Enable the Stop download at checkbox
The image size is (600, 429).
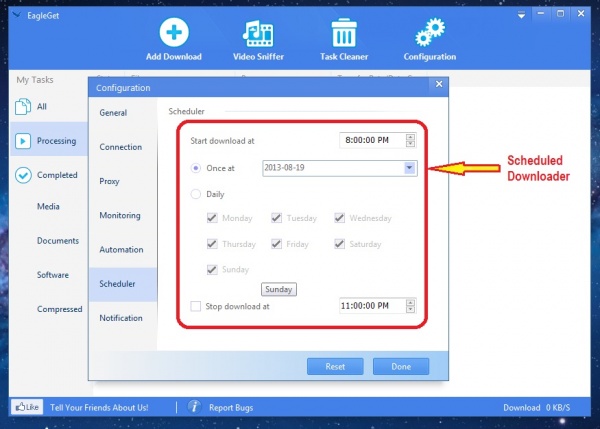[x=196, y=306]
